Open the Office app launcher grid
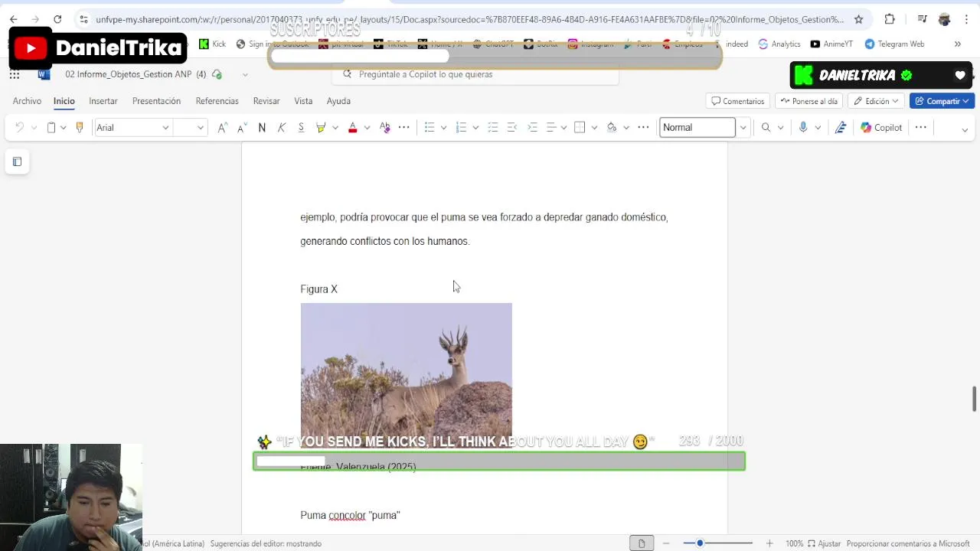Screen dimensions: 980x551 point(15,74)
